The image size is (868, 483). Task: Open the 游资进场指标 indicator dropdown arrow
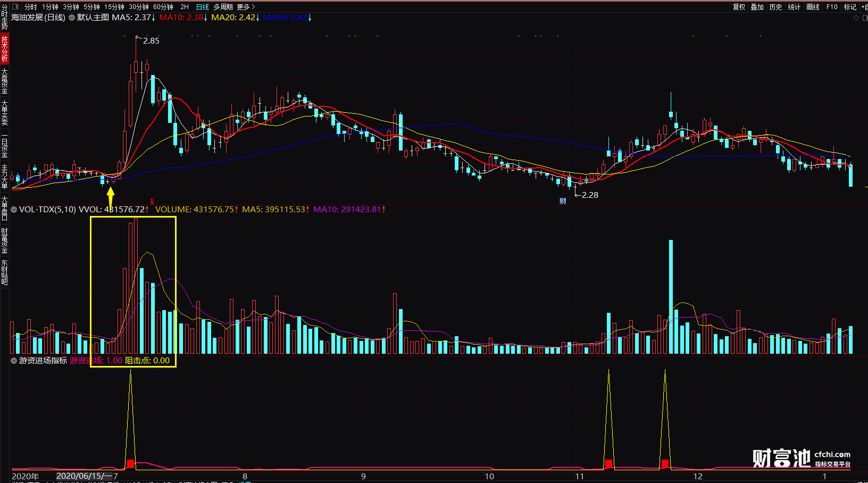[14, 361]
